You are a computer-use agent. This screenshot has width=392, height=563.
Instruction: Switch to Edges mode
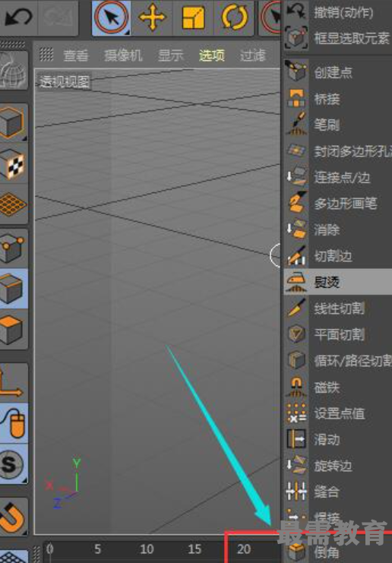13,289
